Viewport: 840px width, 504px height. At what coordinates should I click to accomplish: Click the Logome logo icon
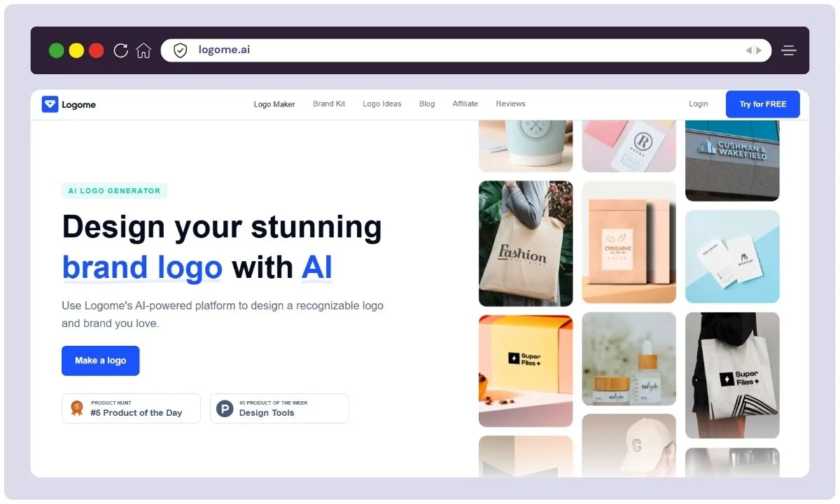[49, 104]
